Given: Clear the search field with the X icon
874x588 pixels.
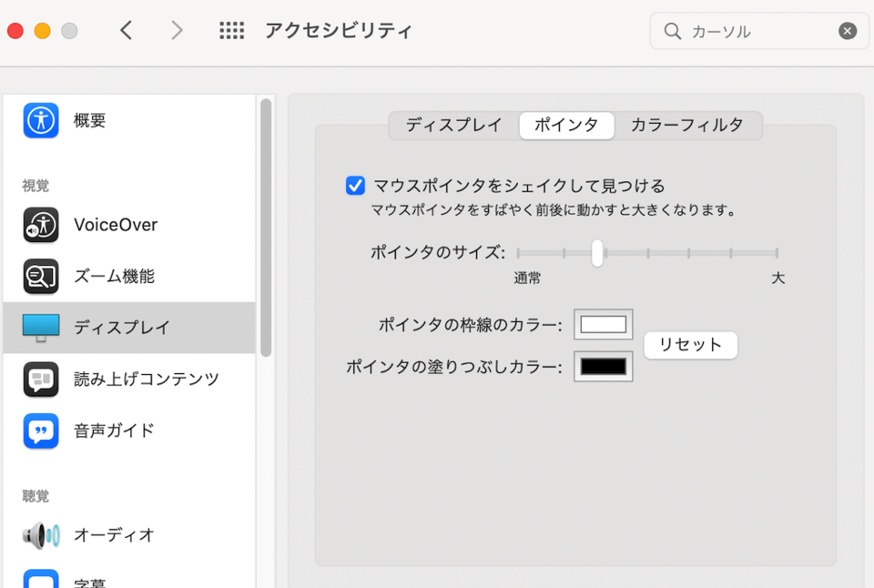Looking at the screenshot, I should pyautogui.click(x=848, y=31).
